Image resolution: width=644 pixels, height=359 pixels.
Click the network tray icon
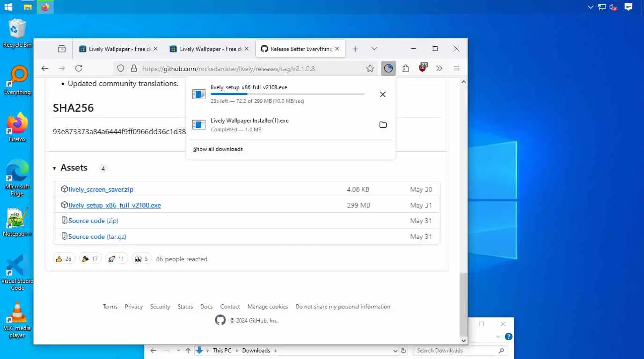[602, 7]
